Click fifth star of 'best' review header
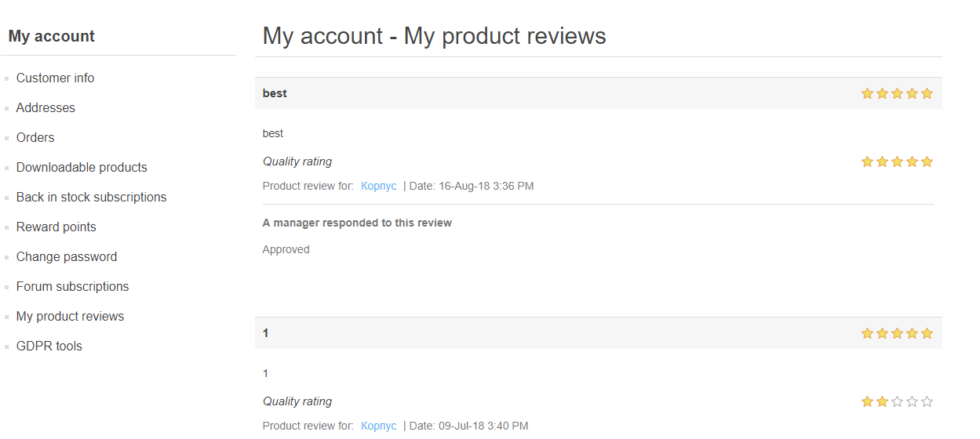 click(x=927, y=93)
